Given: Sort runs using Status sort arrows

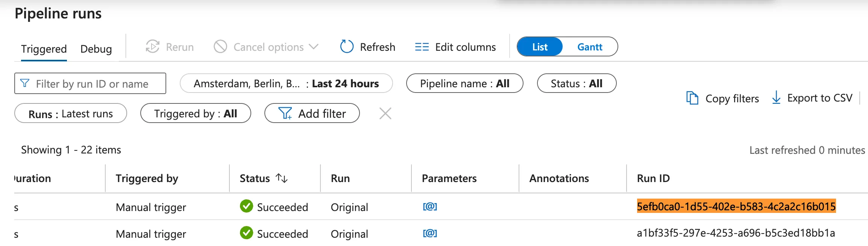Looking at the screenshot, I should (281, 178).
